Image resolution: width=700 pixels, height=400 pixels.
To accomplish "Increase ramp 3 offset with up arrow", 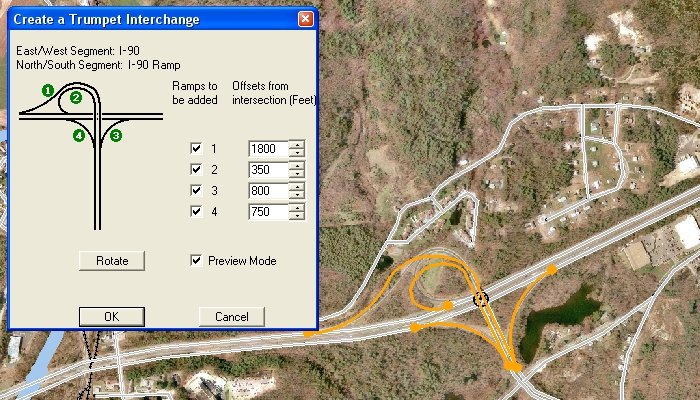I will pyautogui.click(x=296, y=186).
